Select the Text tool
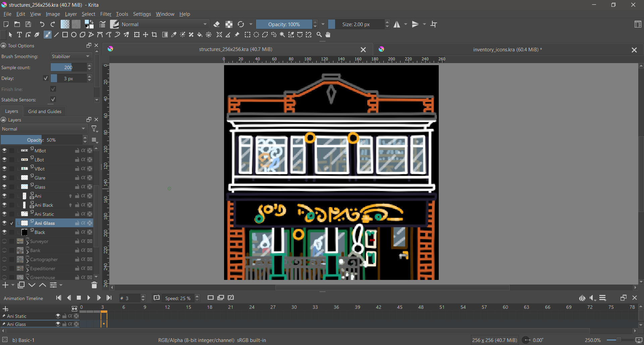The image size is (644, 345). click(19, 35)
